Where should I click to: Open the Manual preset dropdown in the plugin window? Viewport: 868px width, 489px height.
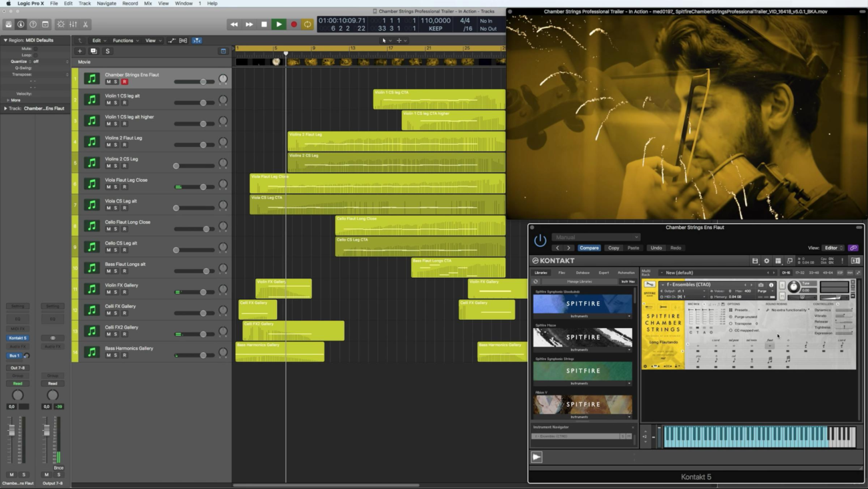pyautogui.click(x=596, y=237)
